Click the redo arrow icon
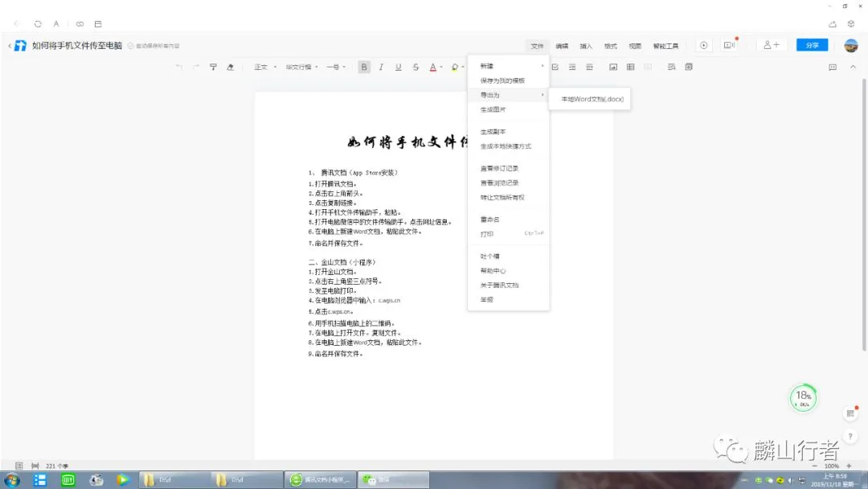Image resolution: width=868 pixels, height=489 pixels. tap(196, 67)
